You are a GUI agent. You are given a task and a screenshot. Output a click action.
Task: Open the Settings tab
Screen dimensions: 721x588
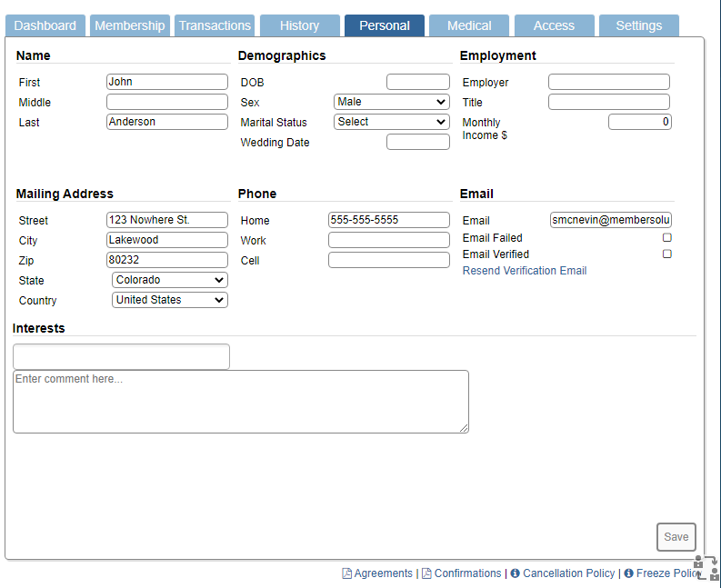(x=639, y=25)
